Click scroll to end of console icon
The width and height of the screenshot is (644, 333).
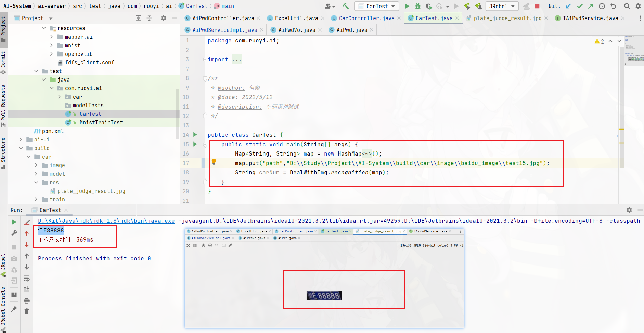[27, 289]
